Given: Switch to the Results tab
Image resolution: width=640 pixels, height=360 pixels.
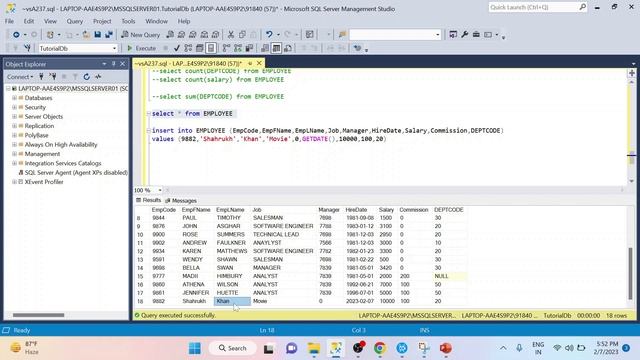Looking at the screenshot, I should (x=149, y=200).
